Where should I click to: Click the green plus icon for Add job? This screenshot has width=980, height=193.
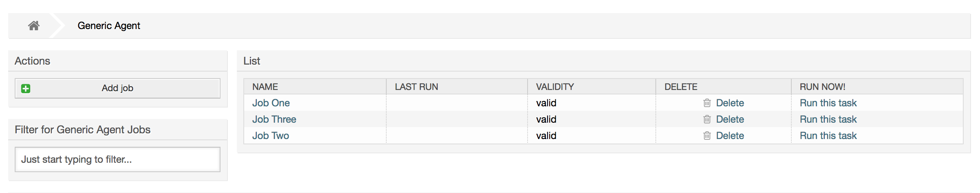26,88
